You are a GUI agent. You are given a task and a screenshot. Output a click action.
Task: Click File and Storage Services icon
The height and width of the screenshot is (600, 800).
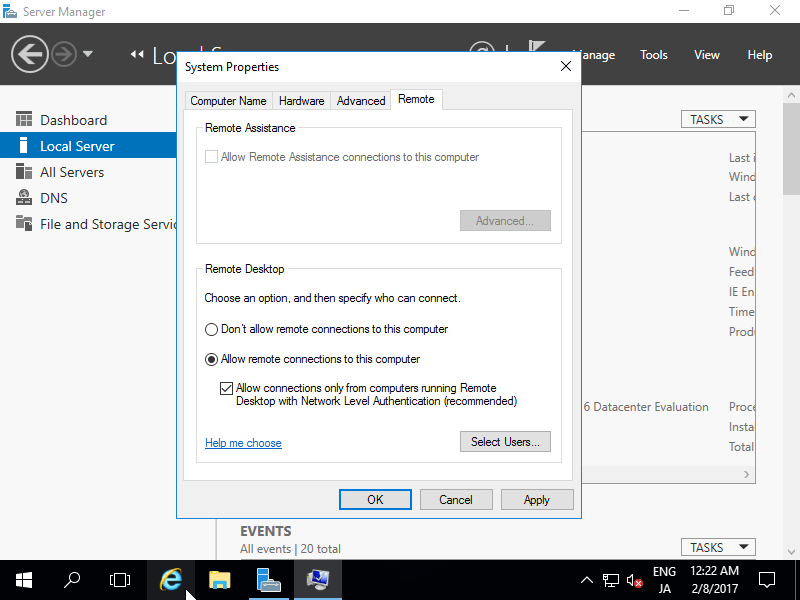pos(24,224)
